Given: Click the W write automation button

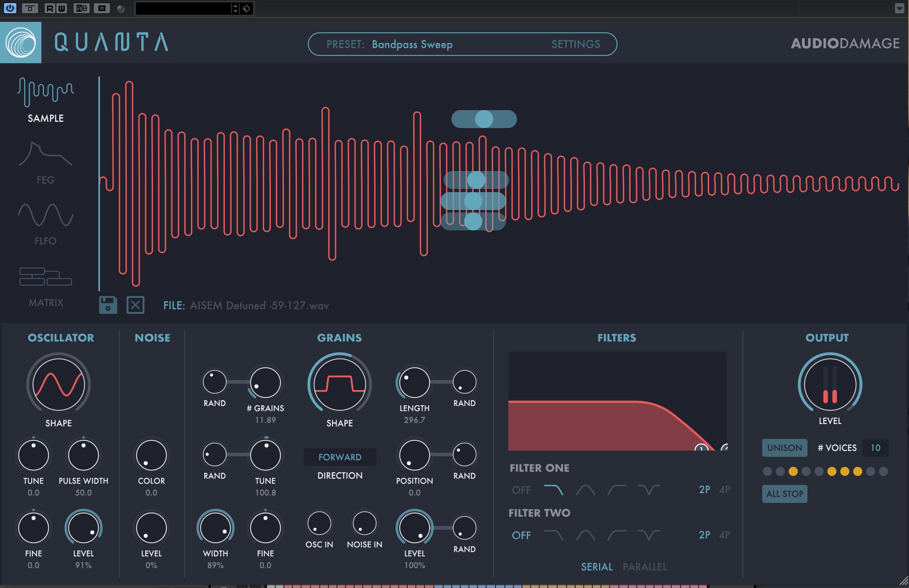Looking at the screenshot, I should pos(62,8).
